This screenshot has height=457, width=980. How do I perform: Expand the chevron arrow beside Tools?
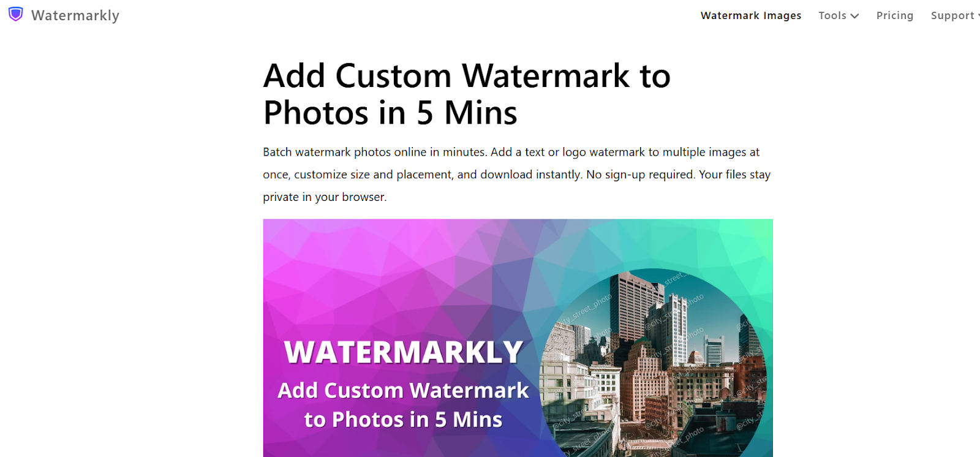pos(854,16)
